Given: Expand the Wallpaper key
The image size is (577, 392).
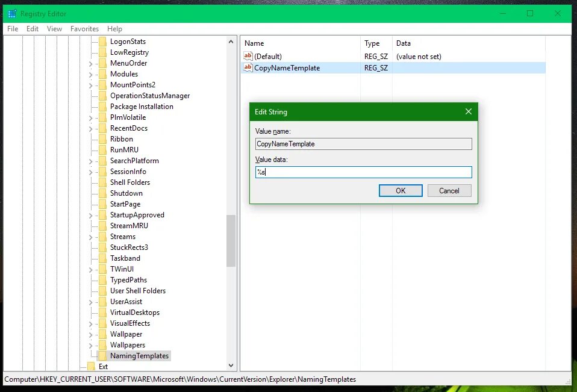Looking at the screenshot, I should pyautogui.click(x=90, y=335).
